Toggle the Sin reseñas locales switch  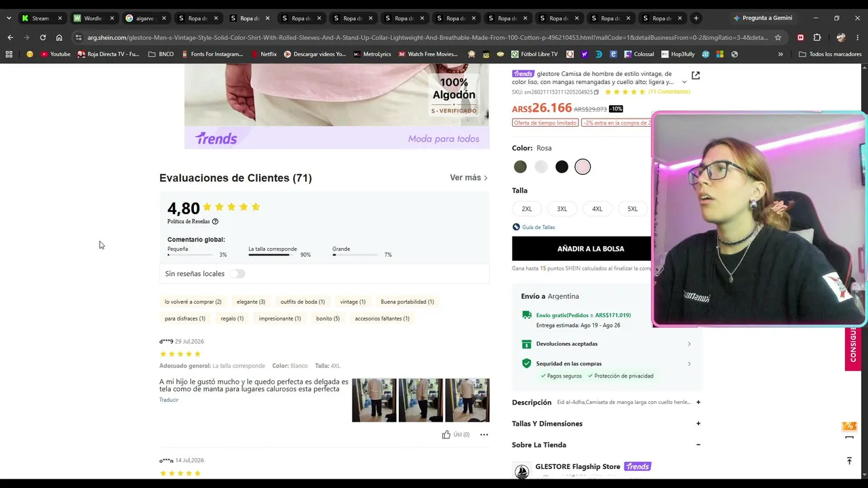pos(237,274)
